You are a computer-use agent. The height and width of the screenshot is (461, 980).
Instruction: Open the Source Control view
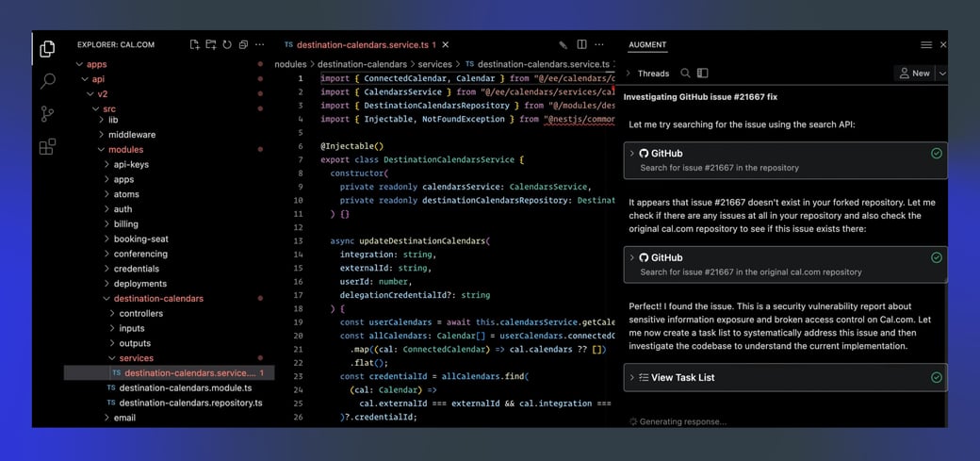(47, 114)
